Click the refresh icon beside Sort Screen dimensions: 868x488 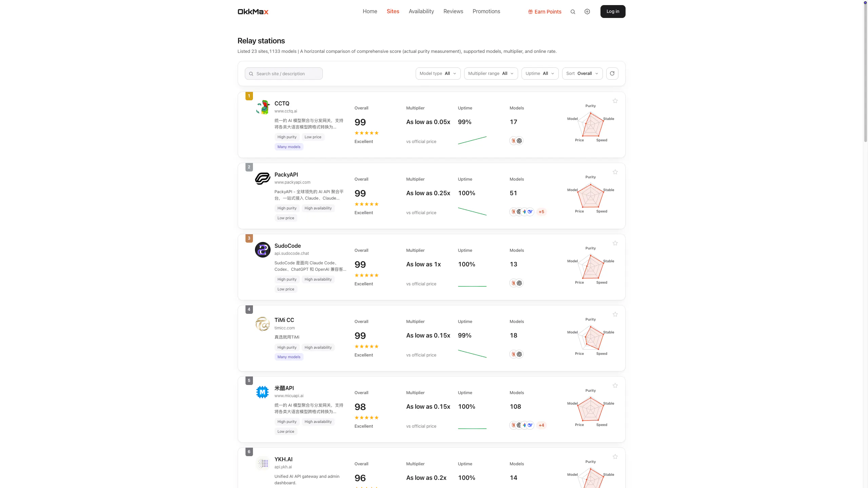click(612, 74)
